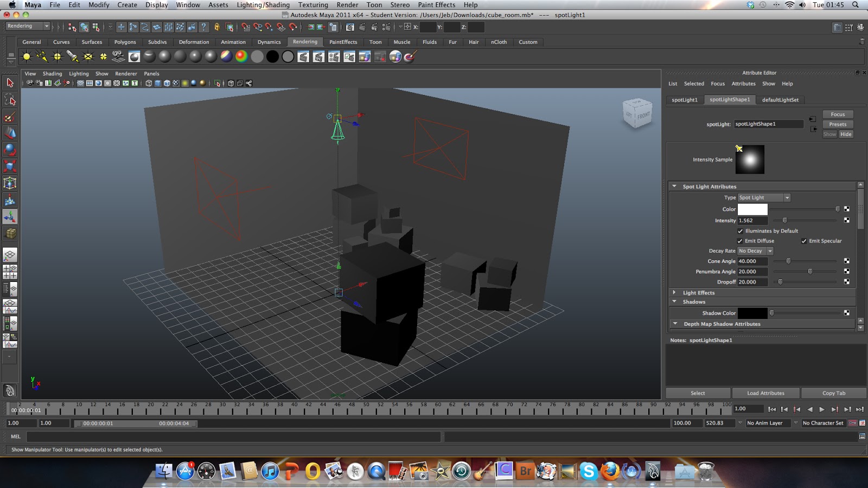Create an ambient light from the shelf

pos(25,56)
